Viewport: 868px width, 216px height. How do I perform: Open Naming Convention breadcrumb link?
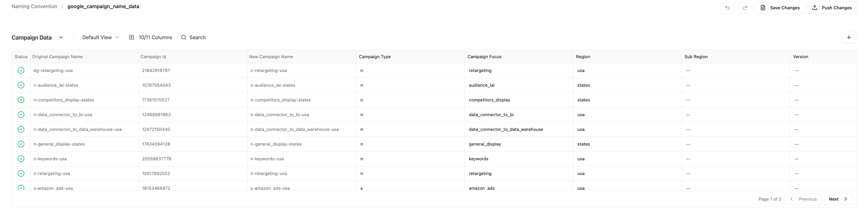click(x=34, y=6)
